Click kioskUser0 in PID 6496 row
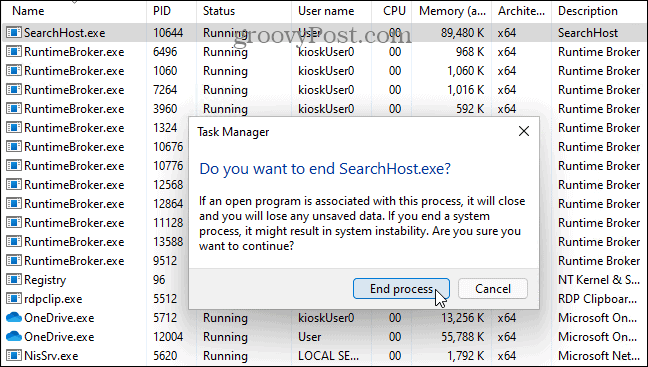Screen dimensions: 648x367 coord(326,52)
